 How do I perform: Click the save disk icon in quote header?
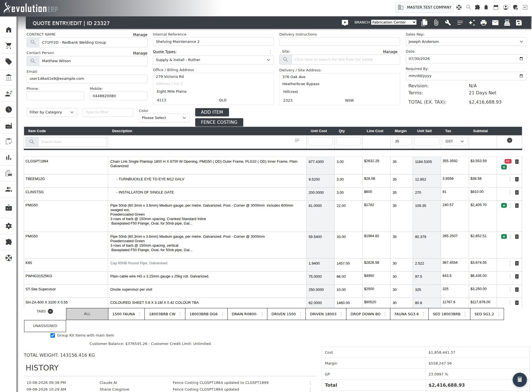[x=519, y=23]
